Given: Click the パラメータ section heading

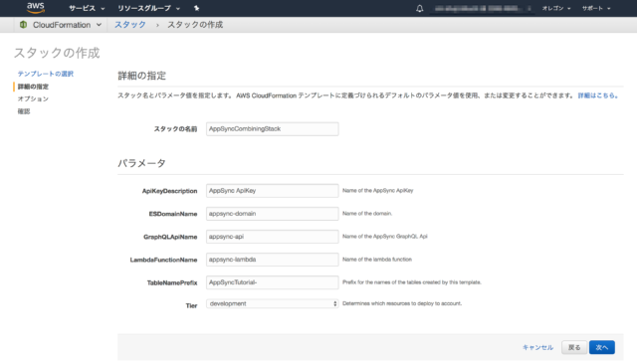Looking at the screenshot, I should pos(141,163).
